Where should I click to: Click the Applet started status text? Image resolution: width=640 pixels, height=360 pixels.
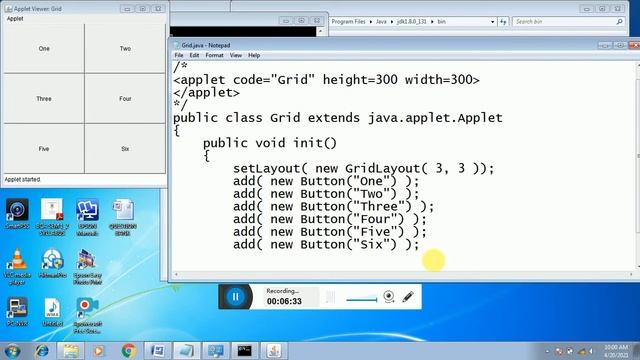click(x=22, y=180)
